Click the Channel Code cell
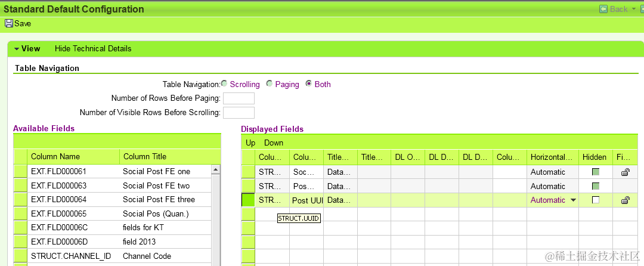The image size is (644, 266). pos(166,256)
